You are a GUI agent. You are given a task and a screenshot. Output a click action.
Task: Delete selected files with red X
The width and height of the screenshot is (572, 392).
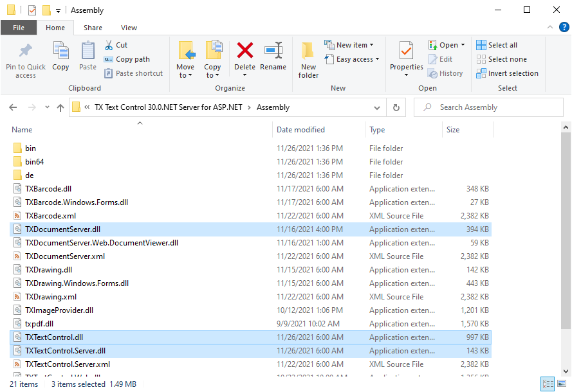(244, 50)
